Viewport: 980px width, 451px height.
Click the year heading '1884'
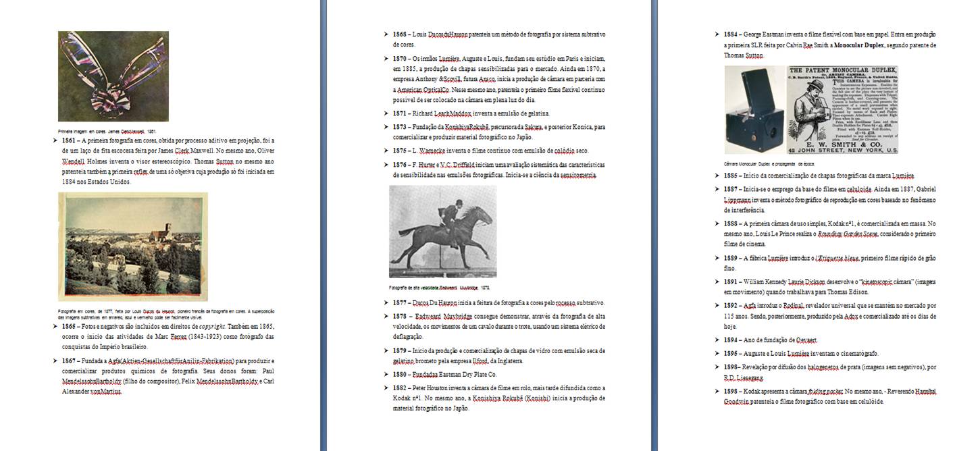coord(731,34)
